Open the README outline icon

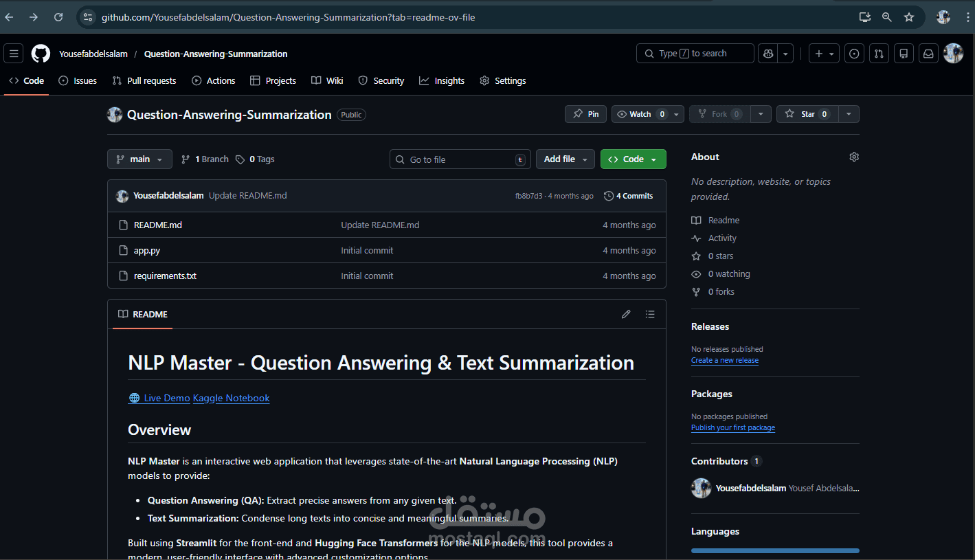pyautogui.click(x=650, y=314)
